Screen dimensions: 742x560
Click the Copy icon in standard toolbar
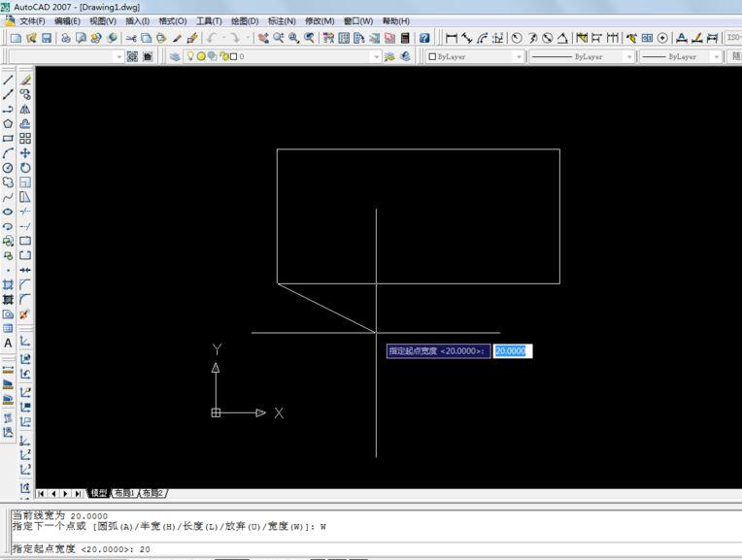147,38
